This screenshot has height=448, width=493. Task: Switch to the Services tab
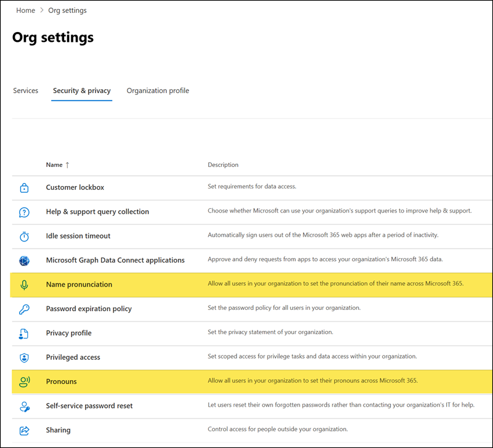pyautogui.click(x=25, y=91)
